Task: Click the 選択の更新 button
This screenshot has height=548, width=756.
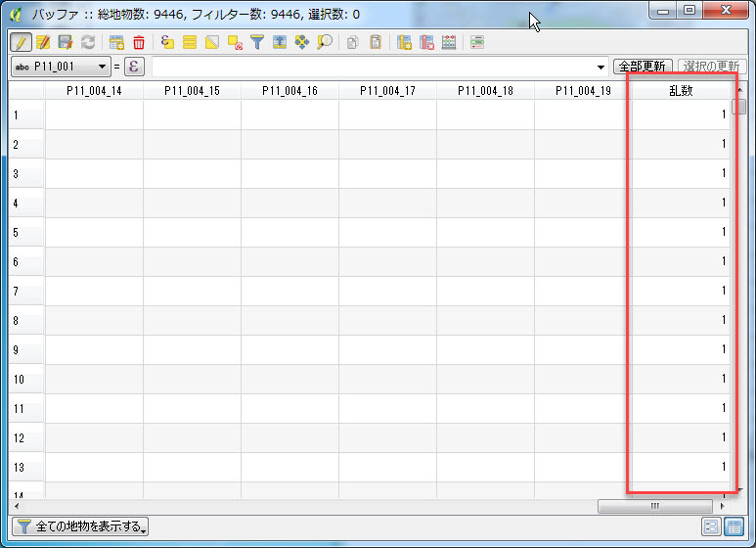Action: (x=711, y=67)
